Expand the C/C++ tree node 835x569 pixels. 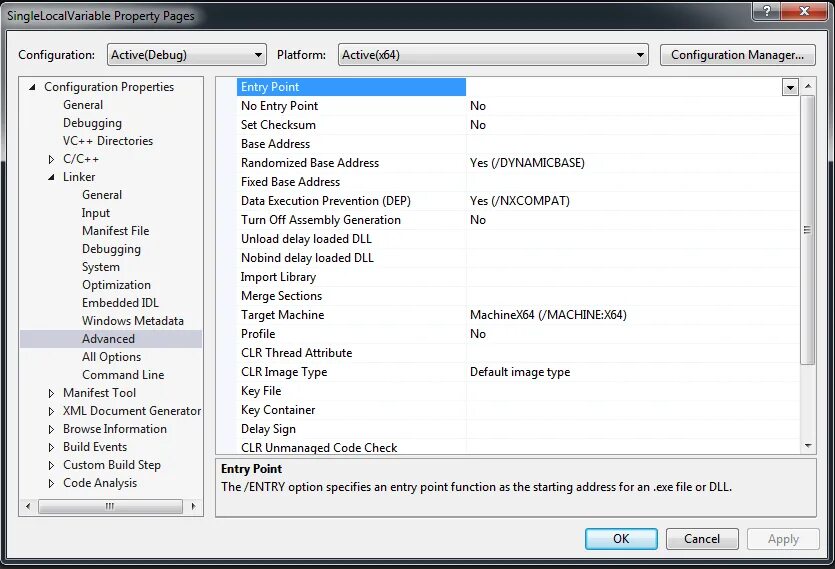tap(51, 159)
